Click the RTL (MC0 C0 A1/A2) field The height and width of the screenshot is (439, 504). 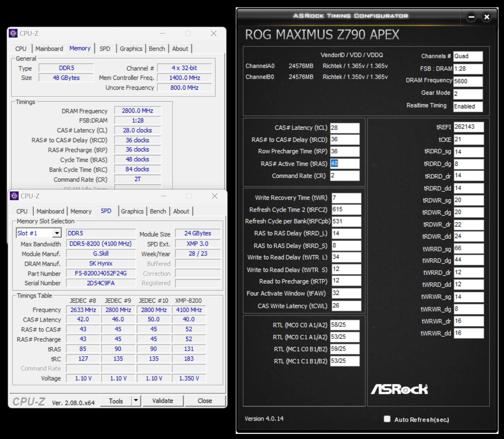click(x=345, y=325)
